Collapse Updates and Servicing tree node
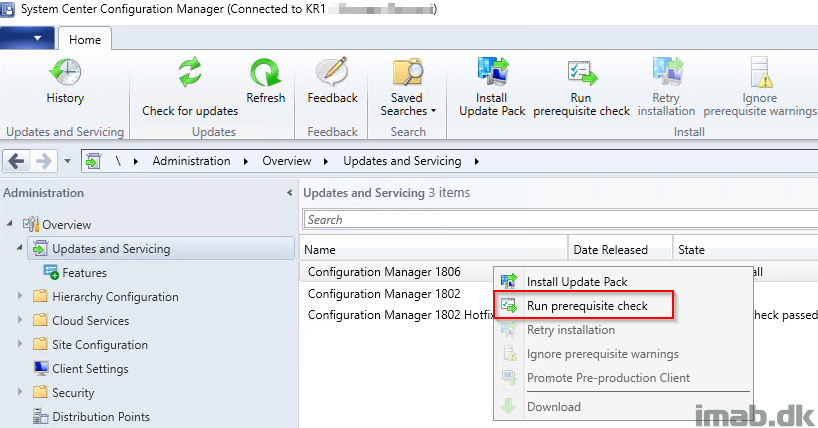 19,247
